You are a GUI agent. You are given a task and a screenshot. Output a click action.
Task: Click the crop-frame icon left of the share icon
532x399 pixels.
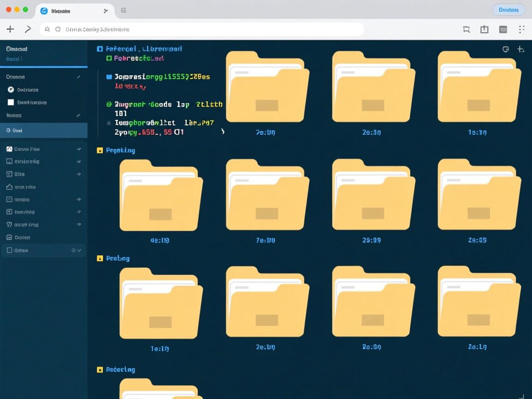pos(466,30)
